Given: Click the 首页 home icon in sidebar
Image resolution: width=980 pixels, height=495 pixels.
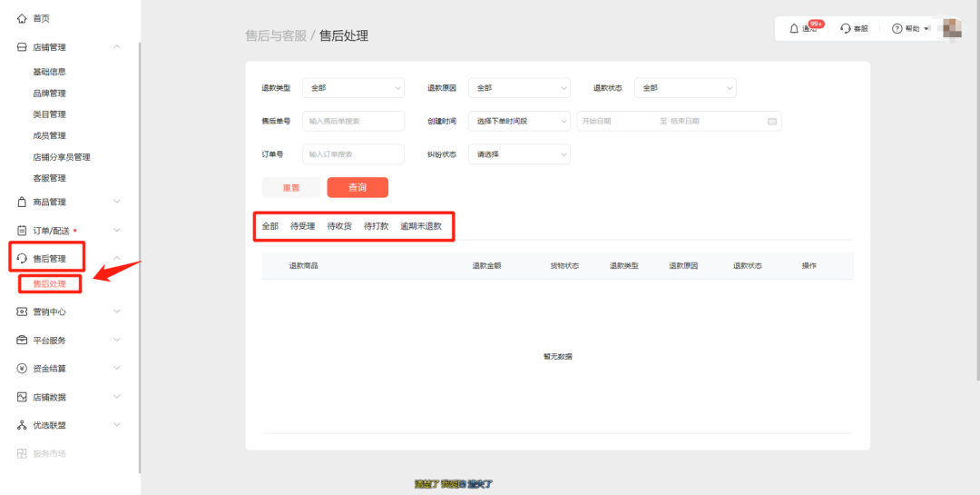Looking at the screenshot, I should [22, 18].
